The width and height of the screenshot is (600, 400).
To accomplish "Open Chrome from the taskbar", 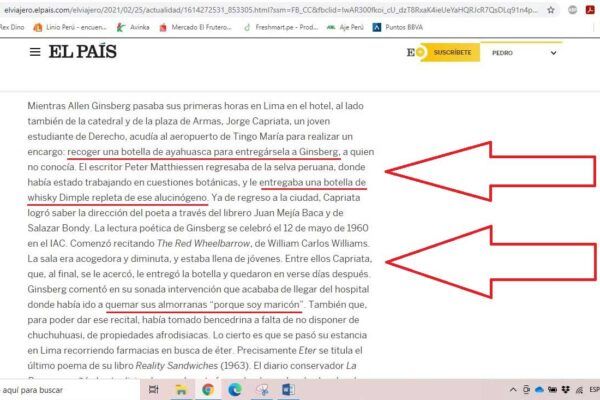I will (x=207, y=390).
